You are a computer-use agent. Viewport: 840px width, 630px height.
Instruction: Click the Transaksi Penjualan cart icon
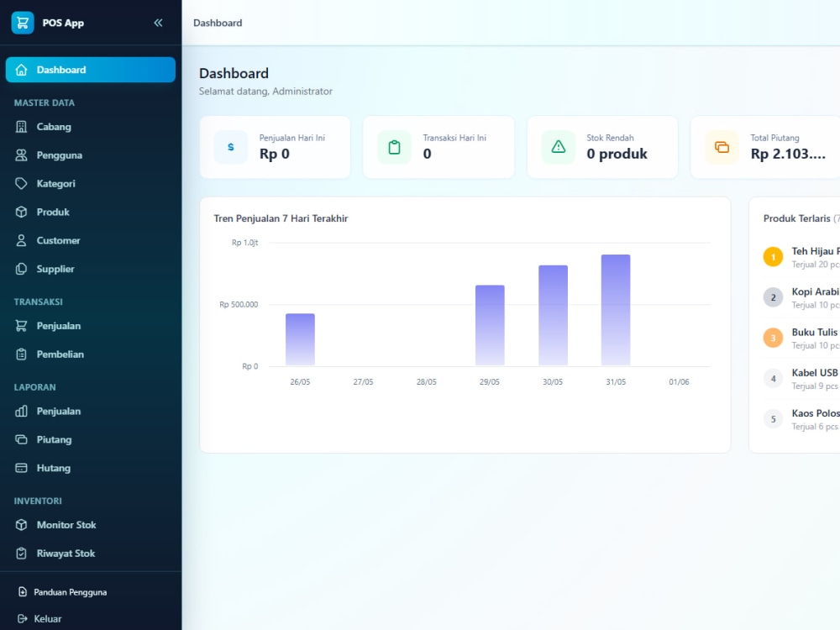click(x=22, y=326)
